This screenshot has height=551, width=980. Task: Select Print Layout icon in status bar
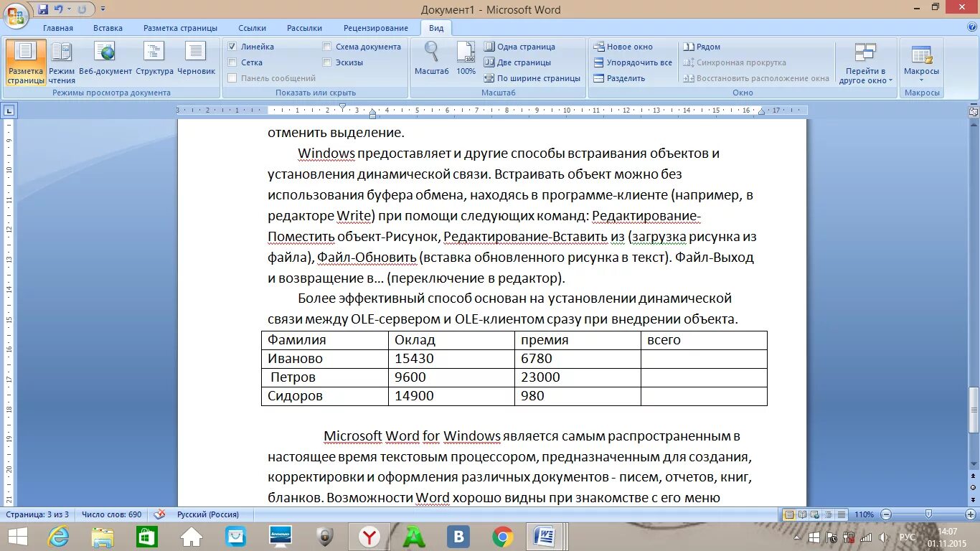(x=789, y=514)
